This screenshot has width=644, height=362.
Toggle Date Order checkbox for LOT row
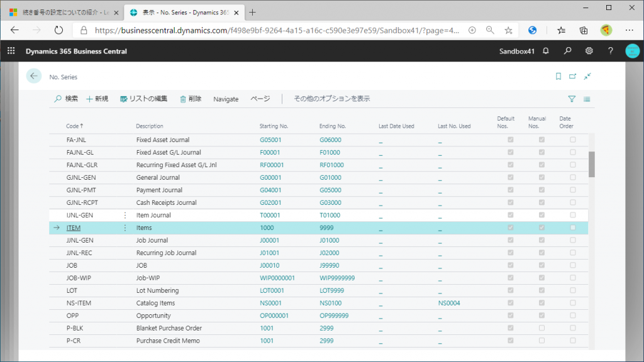click(x=573, y=290)
